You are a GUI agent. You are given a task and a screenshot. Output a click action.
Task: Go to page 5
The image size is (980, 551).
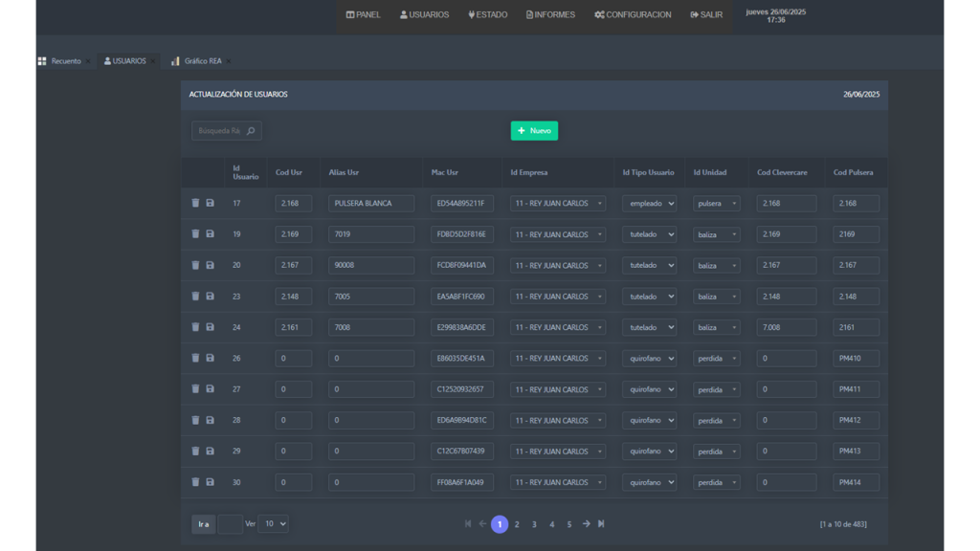tap(569, 524)
